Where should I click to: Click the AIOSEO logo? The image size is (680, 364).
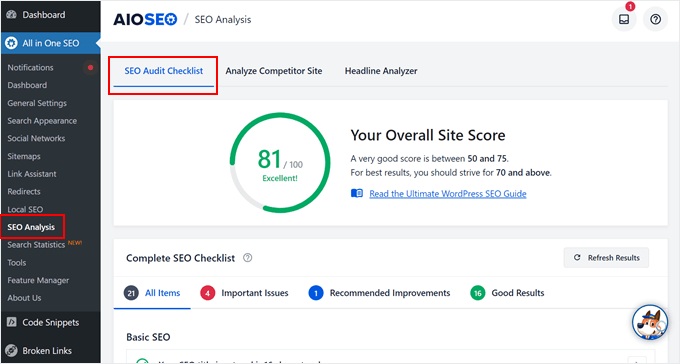click(x=145, y=20)
